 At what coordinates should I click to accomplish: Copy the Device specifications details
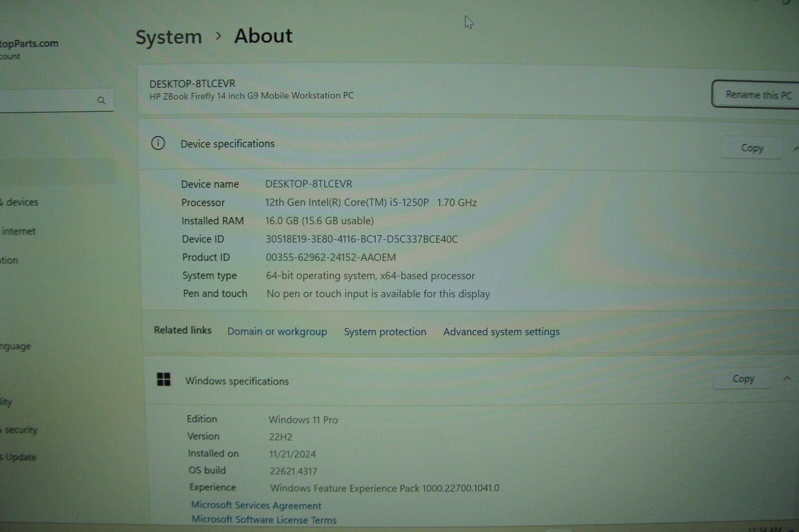point(751,148)
